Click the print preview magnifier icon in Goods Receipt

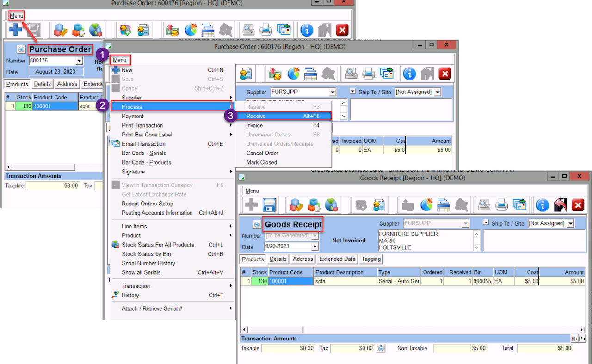pos(484,205)
